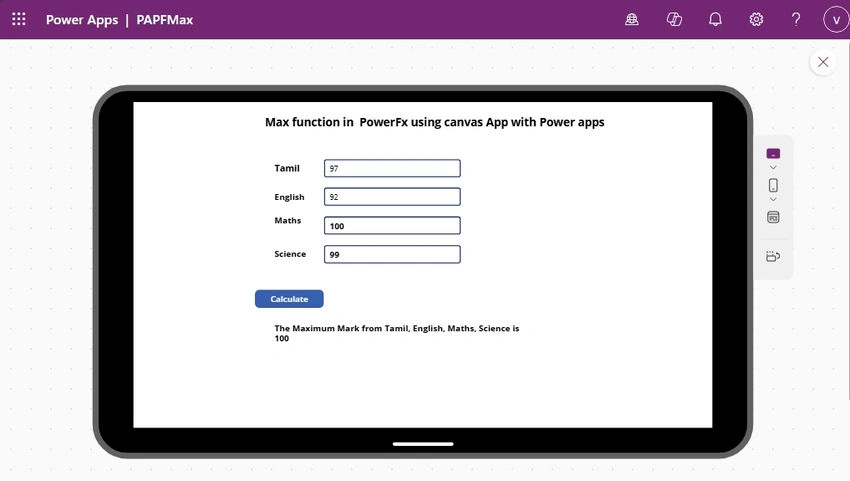Screen dimensions: 850x481
Task: Open the help question mark
Action: tap(796, 20)
